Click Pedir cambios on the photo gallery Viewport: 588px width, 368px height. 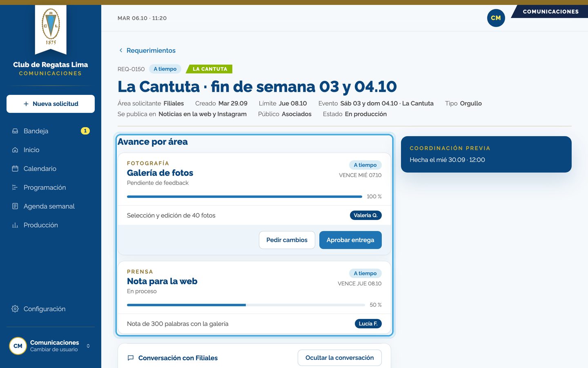(287, 240)
